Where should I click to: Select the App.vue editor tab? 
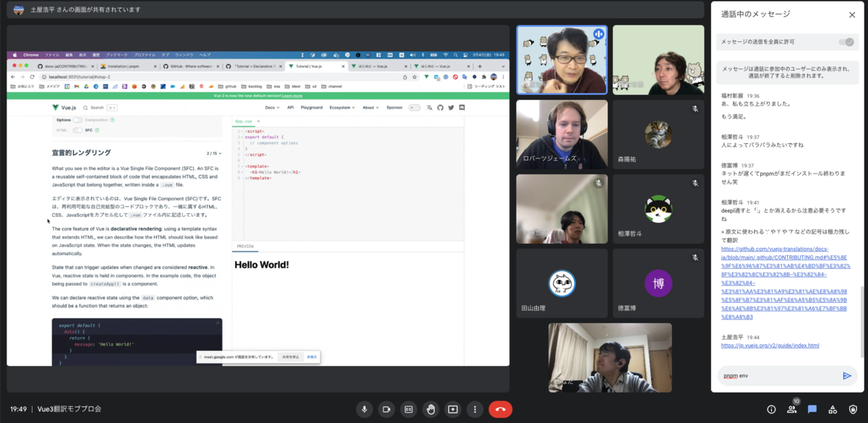tap(244, 121)
